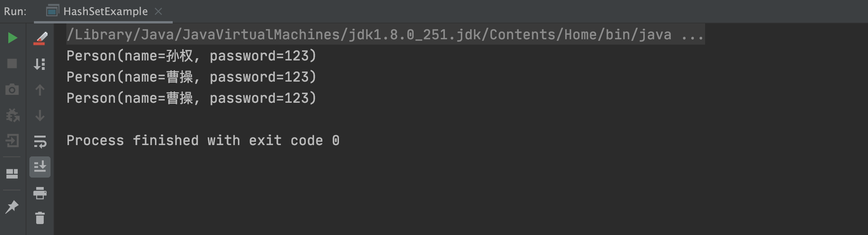This screenshot has width=868, height=235.
Task: Click the green Rerun button
Action: [12, 38]
